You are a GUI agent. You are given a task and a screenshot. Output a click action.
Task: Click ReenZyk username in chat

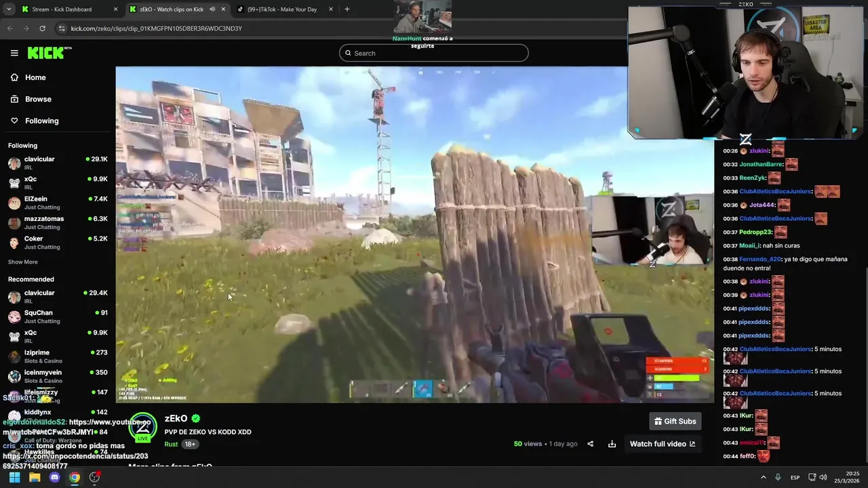[x=752, y=178]
